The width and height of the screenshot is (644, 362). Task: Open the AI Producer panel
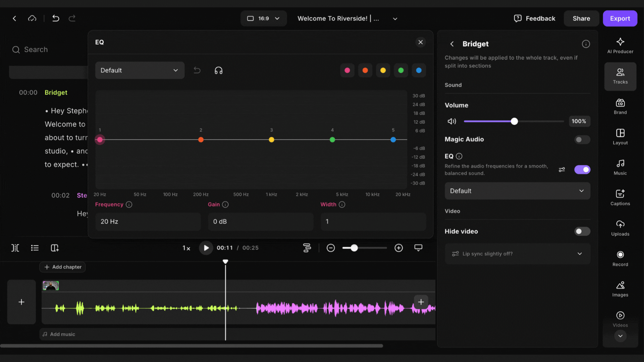point(620,46)
